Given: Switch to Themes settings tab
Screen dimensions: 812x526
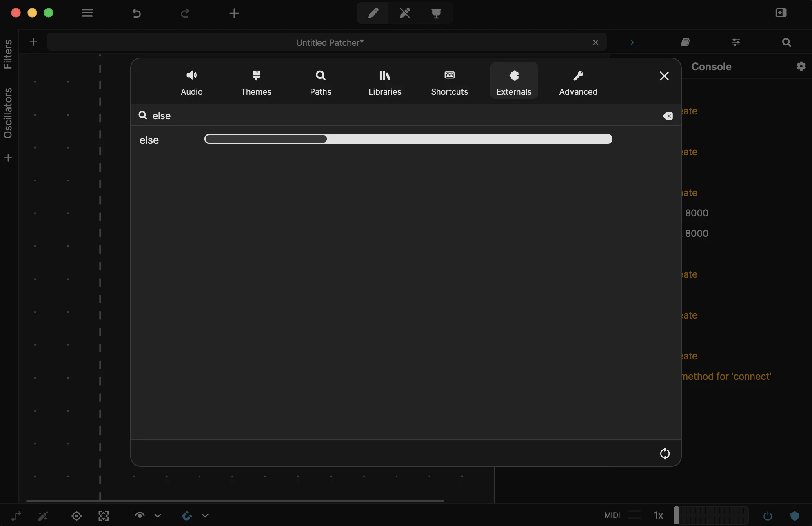Looking at the screenshot, I should click(x=256, y=82).
